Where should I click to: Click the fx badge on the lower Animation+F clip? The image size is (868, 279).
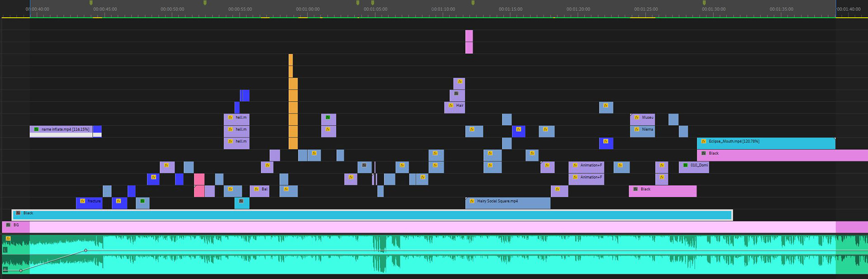(x=575, y=177)
